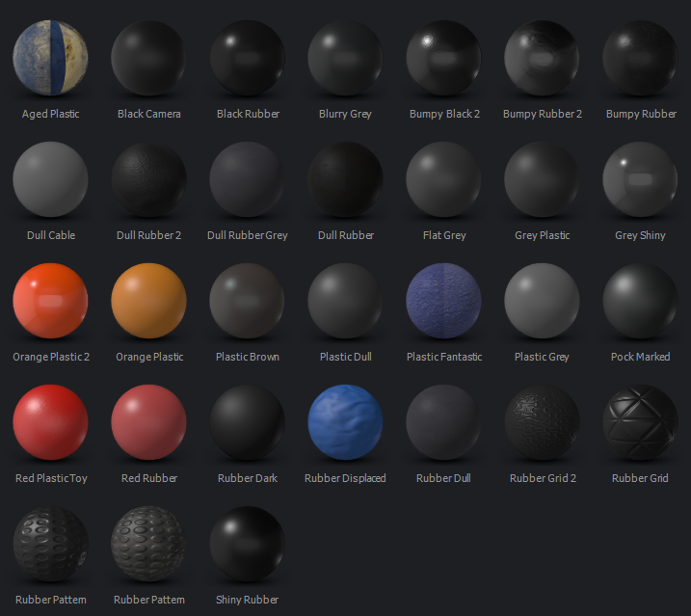Screen dimensions: 691x616
Task: Choose the Shiny Rubber material
Action: [248, 544]
